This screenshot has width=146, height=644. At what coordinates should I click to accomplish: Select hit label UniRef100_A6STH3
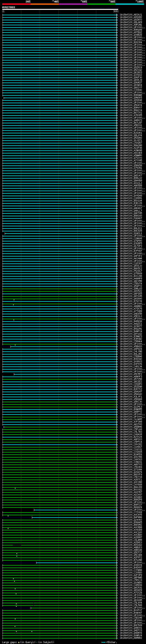(131, 424)
